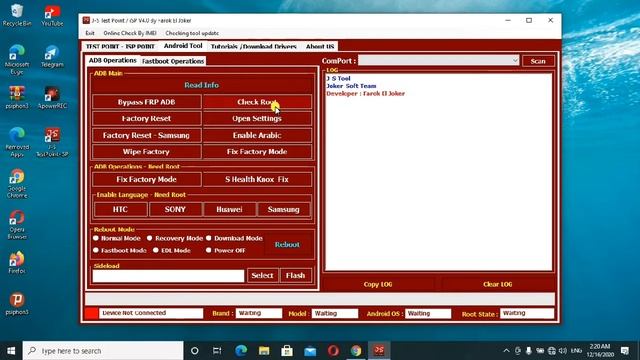Click the Check Root button
Viewport: 640px width, 360px height.
pos(257,102)
